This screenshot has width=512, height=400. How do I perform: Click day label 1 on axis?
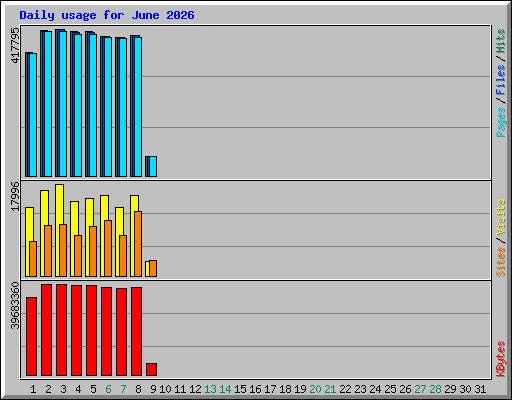[x=33, y=389]
